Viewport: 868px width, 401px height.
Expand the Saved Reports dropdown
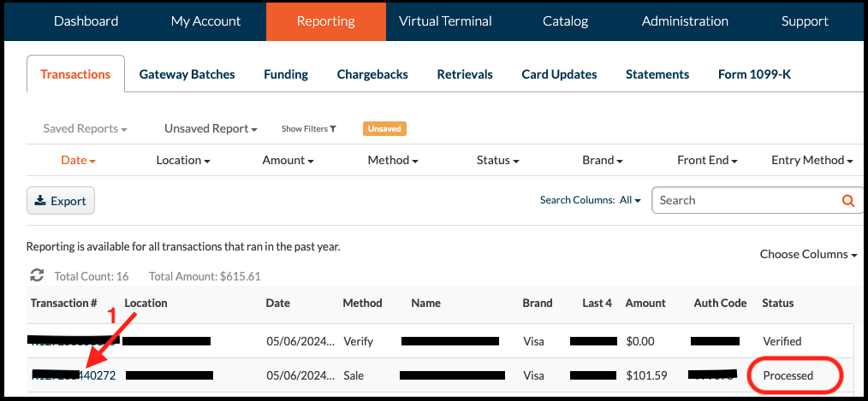pyautogui.click(x=85, y=129)
